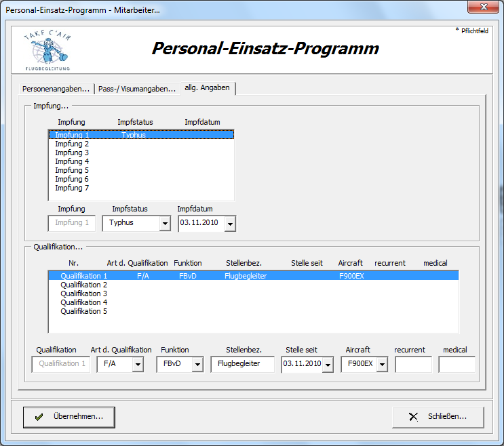504x446 pixels.
Task: Click the Take C'Air logo image
Action: 47,49
